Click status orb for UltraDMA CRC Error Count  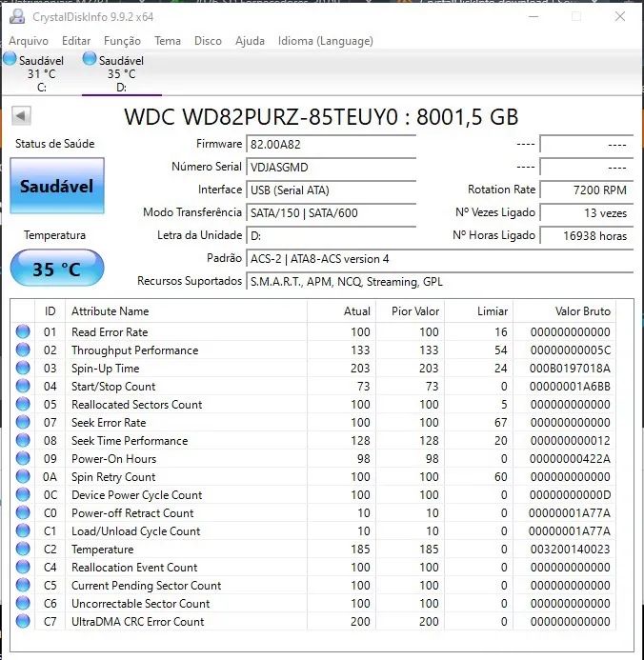click(23, 621)
